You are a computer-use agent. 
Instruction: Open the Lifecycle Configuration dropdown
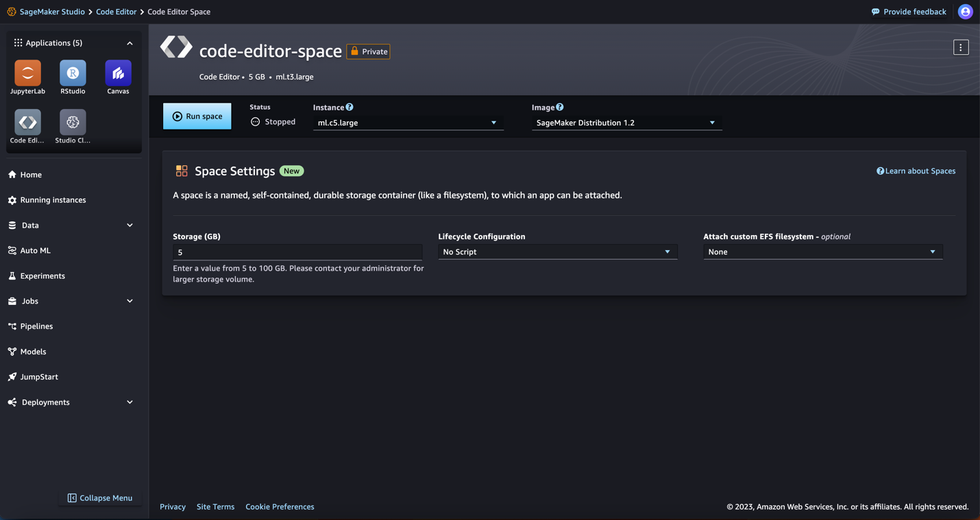[558, 252]
